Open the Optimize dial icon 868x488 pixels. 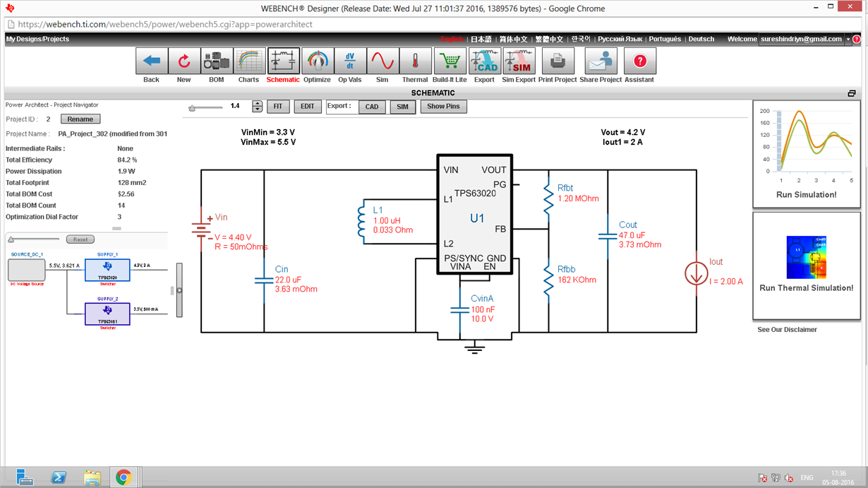click(318, 61)
